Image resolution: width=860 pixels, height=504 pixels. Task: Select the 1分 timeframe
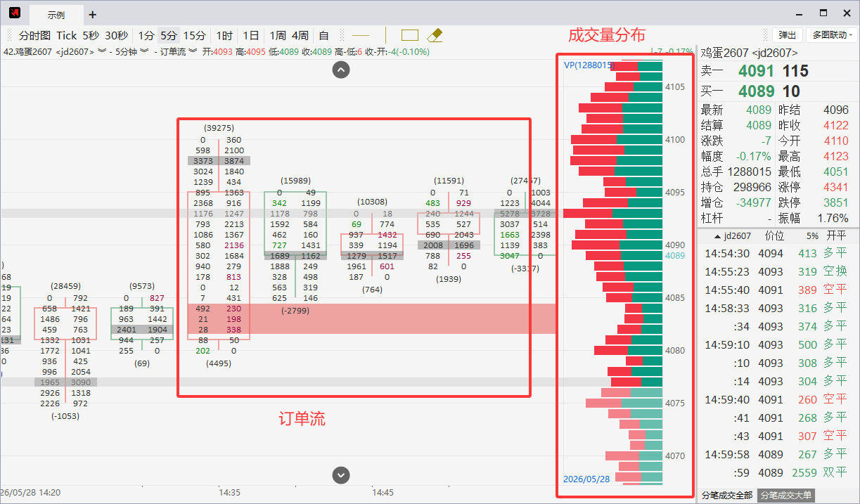pyautogui.click(x=146, y=35)
